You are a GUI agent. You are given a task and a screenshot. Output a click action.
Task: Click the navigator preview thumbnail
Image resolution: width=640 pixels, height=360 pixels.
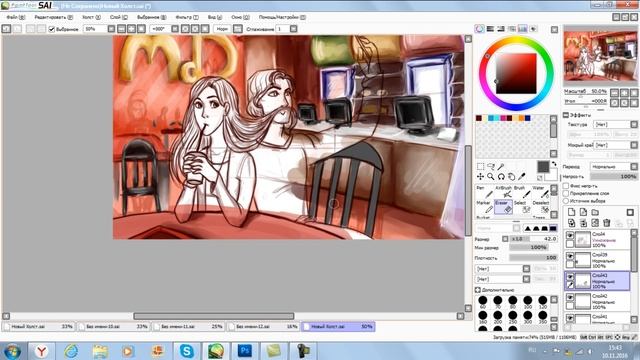(600, 56)
